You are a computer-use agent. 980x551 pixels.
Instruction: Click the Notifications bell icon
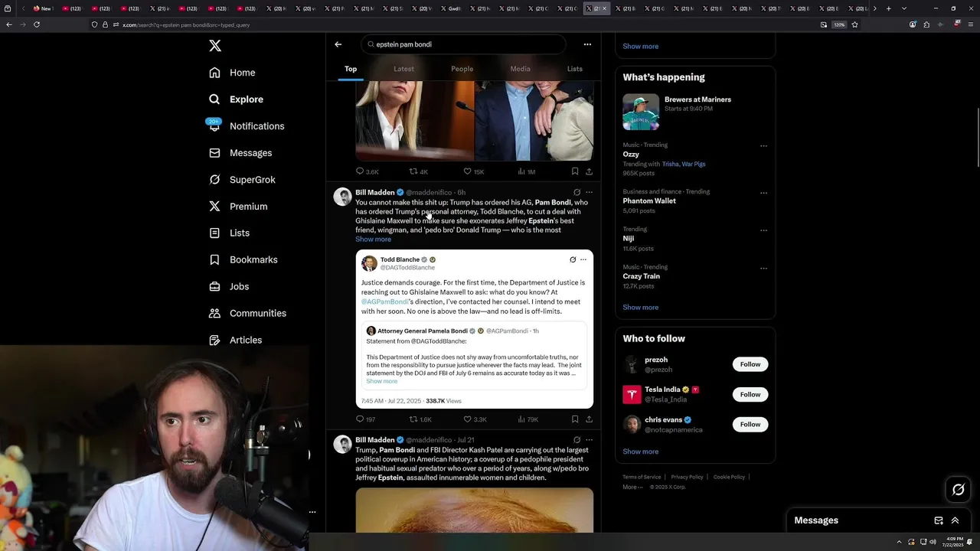coord(215,126)
